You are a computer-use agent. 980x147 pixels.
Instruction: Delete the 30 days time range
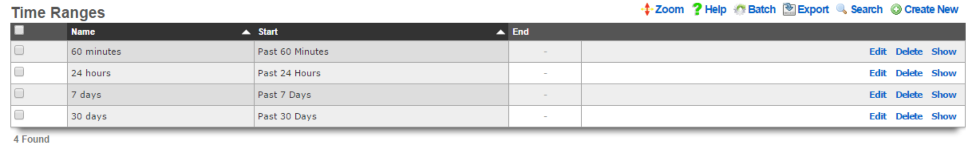tap(909, 116)
